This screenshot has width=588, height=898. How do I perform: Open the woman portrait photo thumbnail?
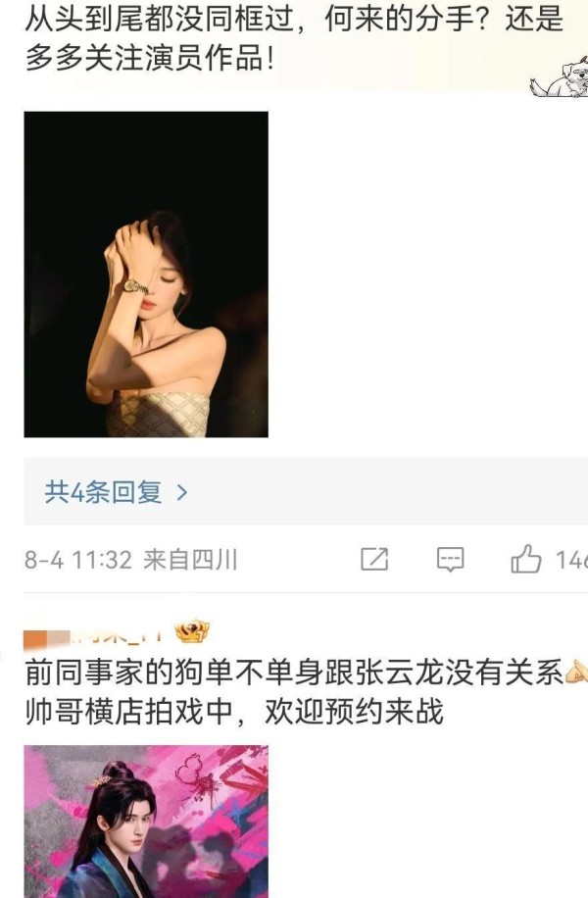(146, 274)
